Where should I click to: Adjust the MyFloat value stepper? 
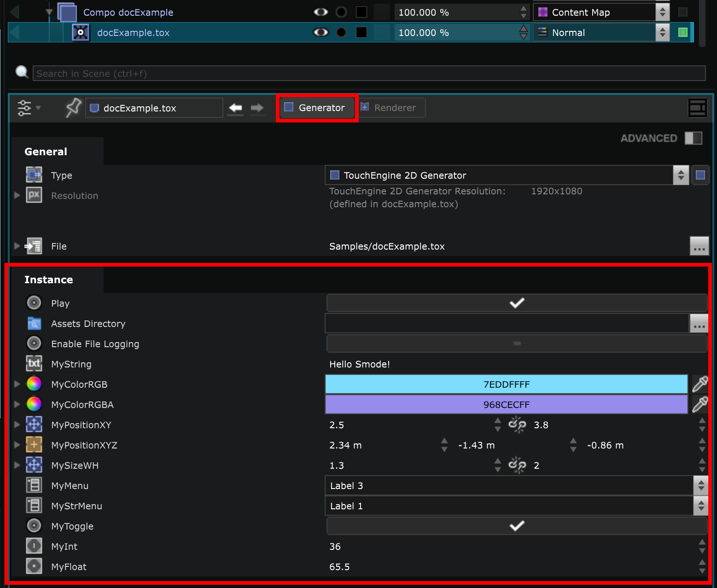click(702, 566)
